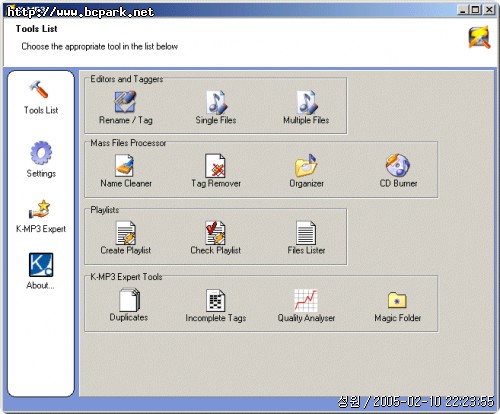Open Settings from the sidebar
The width and height of the screenshot is (500, 414).
pos(41,159)
